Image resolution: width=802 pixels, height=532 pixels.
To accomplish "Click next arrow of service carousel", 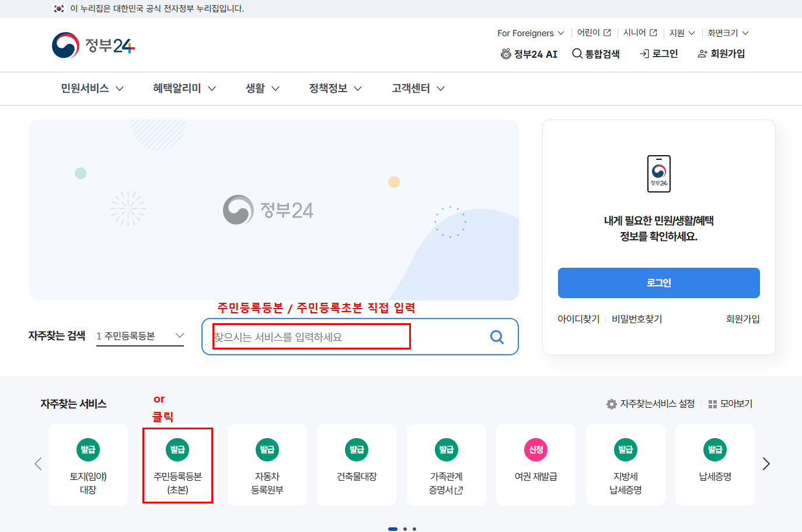I will coord(766,464).
